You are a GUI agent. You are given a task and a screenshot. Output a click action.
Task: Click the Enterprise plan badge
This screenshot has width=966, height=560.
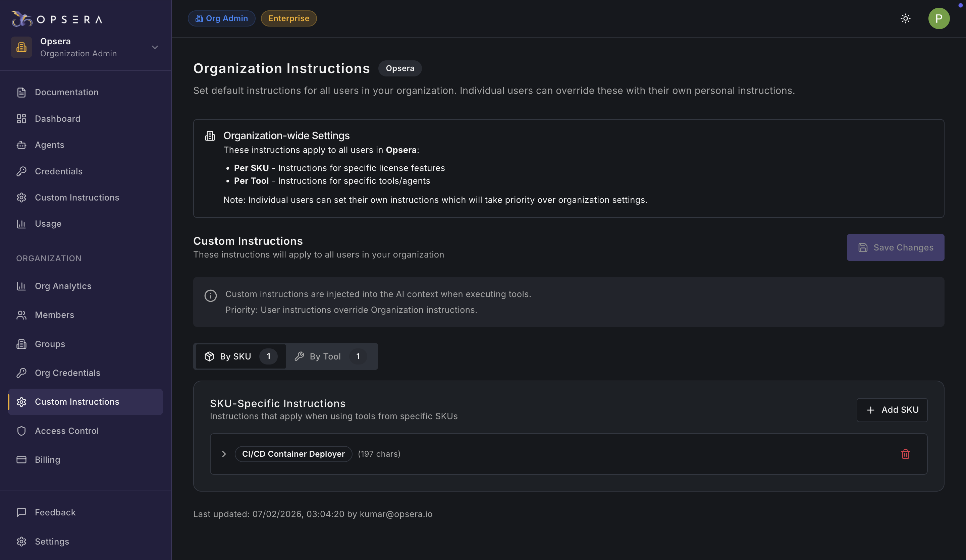[288, 18]
